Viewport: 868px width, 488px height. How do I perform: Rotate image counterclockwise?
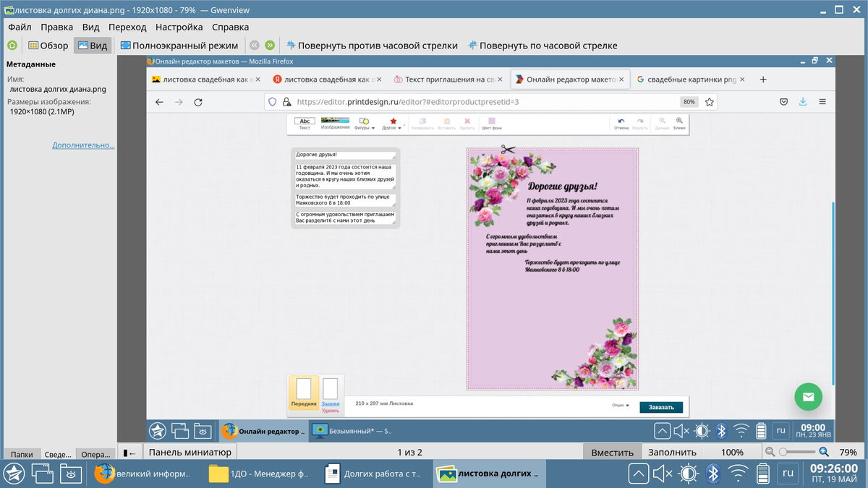coord(372,45)
